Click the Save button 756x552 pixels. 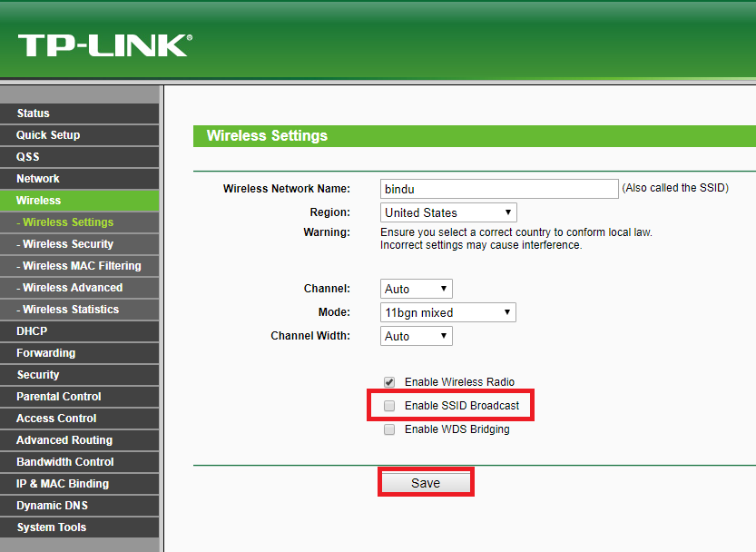point(426,482)
